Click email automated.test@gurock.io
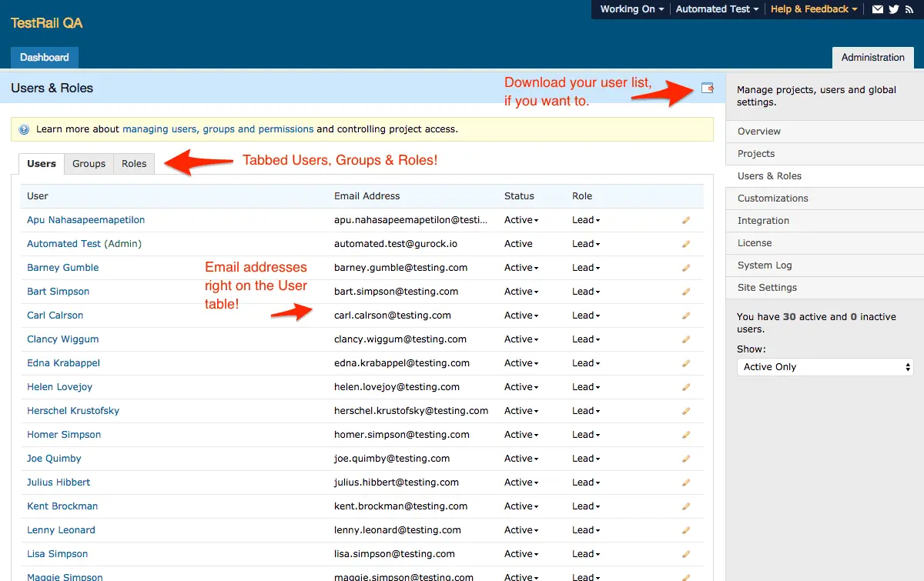The image size is (924, 581). coord(396,244)
